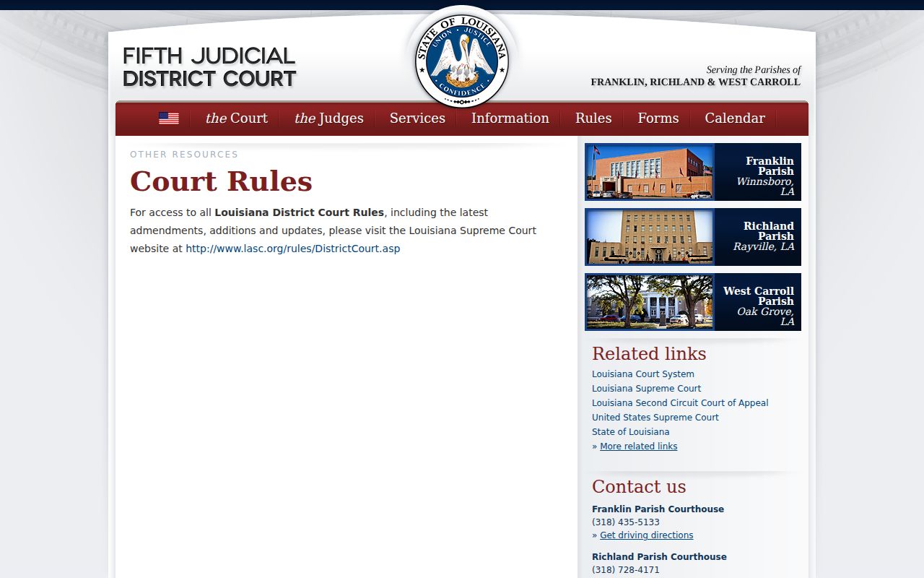Follow the State of Louisiana link
924x578 pixels.
tap(630, 432)
